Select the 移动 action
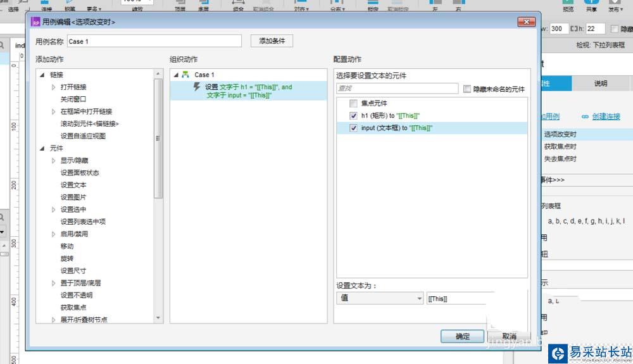The image size is (633, 364). 67,246
